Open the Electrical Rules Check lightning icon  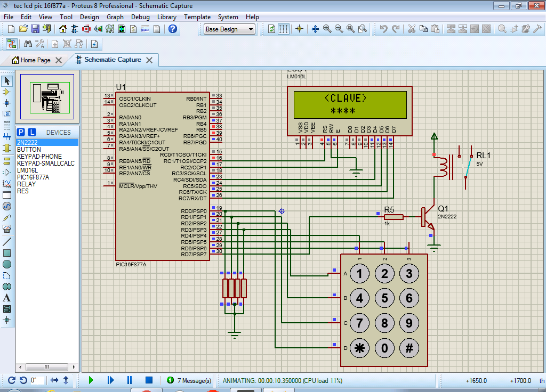tap(94, 44)
